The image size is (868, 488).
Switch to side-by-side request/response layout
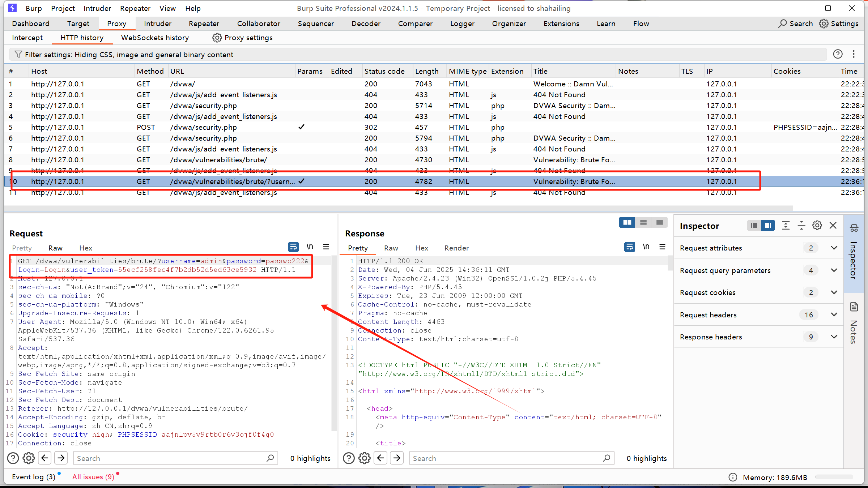pyautogui.click(x=627, y=223)
